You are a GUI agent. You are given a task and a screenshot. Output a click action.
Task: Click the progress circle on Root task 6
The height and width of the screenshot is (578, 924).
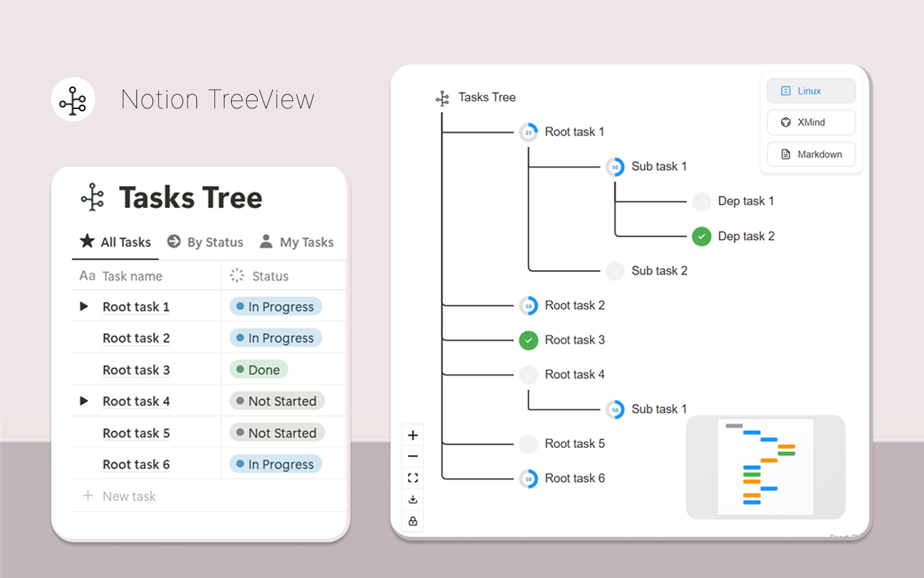(x=528, y=478)
